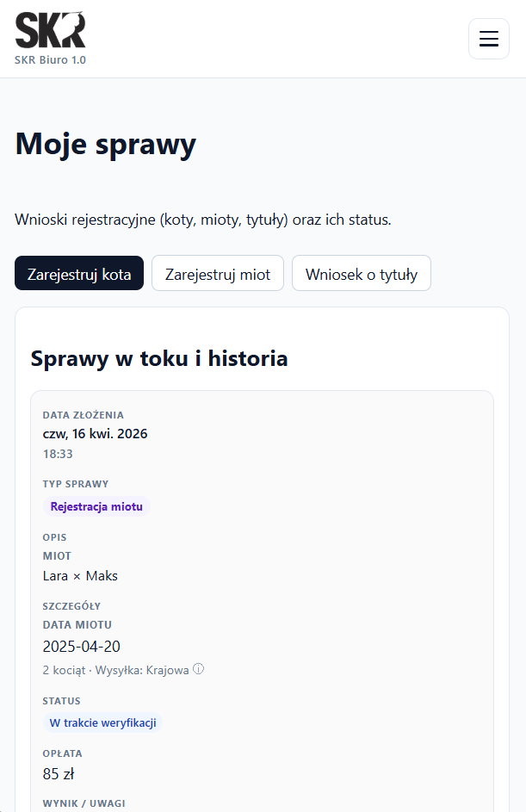The height and width of the screenshot is (812, 526).
Task: Open the Wniosek o tytuły section
Action: pyautogui.click(x=361, y=273)
